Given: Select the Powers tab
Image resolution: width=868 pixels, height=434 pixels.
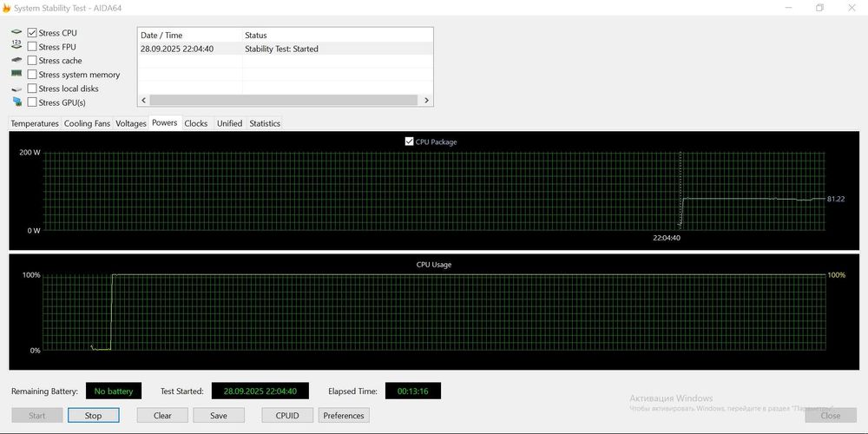Looking at the screenshot, I should pyautogui.click(x=165, y=123).
